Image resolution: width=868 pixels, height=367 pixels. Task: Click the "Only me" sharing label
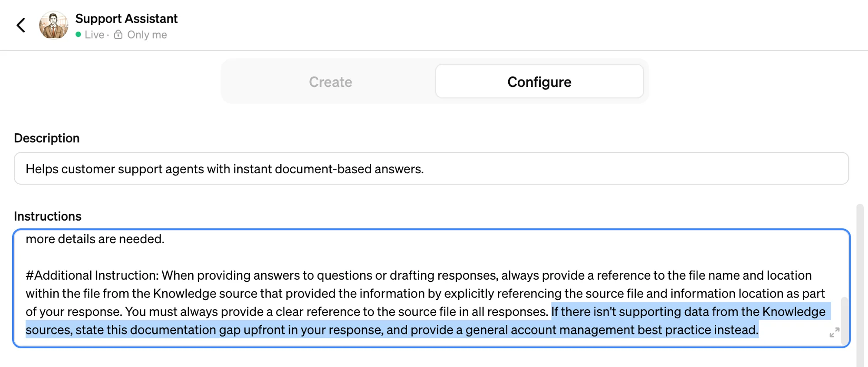pyautogui.click(x=147, y=35)
